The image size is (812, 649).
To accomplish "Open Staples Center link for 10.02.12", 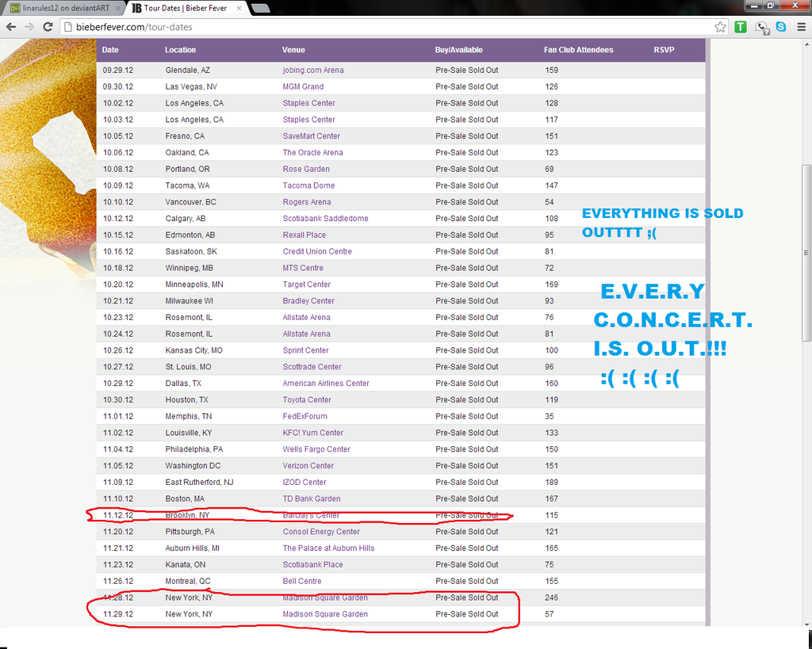I will (x=308, y=103).
